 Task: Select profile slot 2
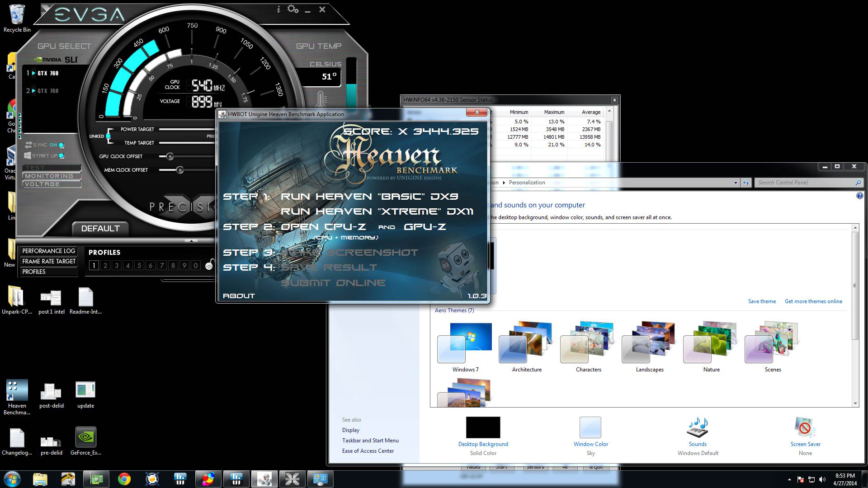[105, 265]
